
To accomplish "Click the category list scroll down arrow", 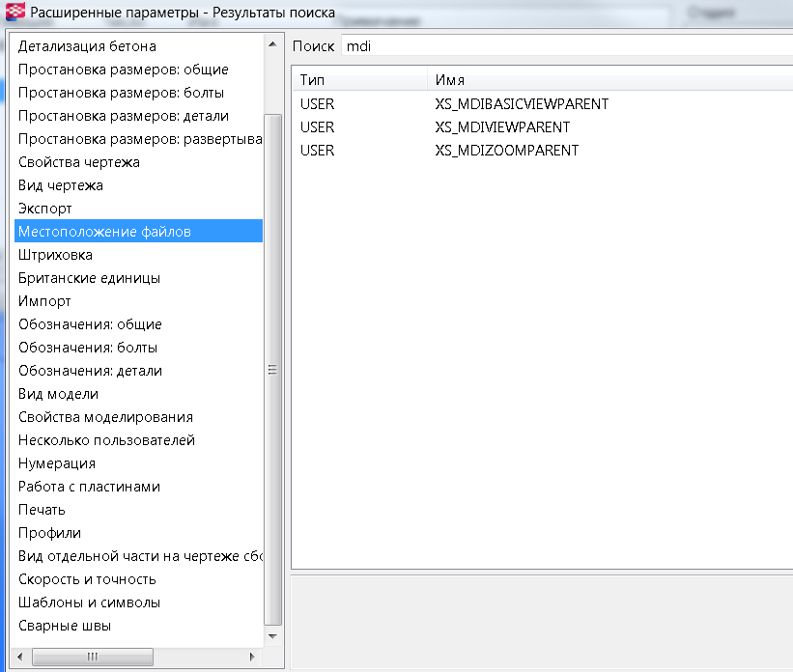I will [272, 636].
